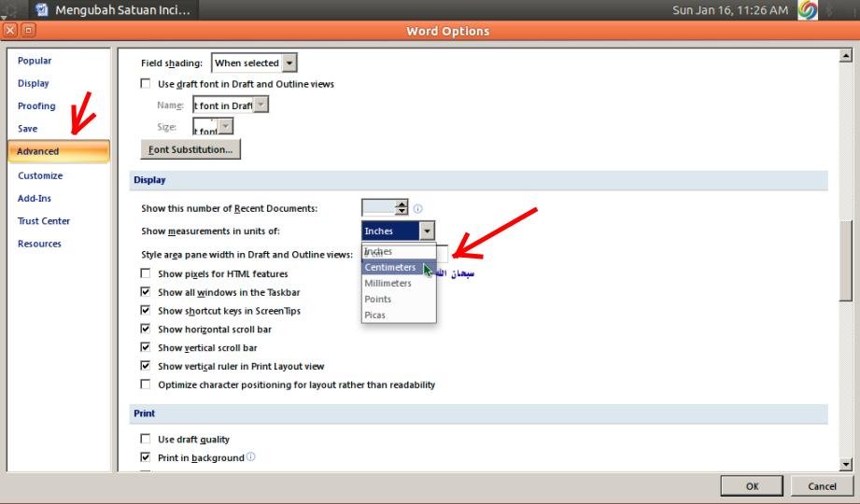Viewport: 860px width, 504px height.
Task: Choose Centimeters in the units list
Action: click(x=399, y=267)
